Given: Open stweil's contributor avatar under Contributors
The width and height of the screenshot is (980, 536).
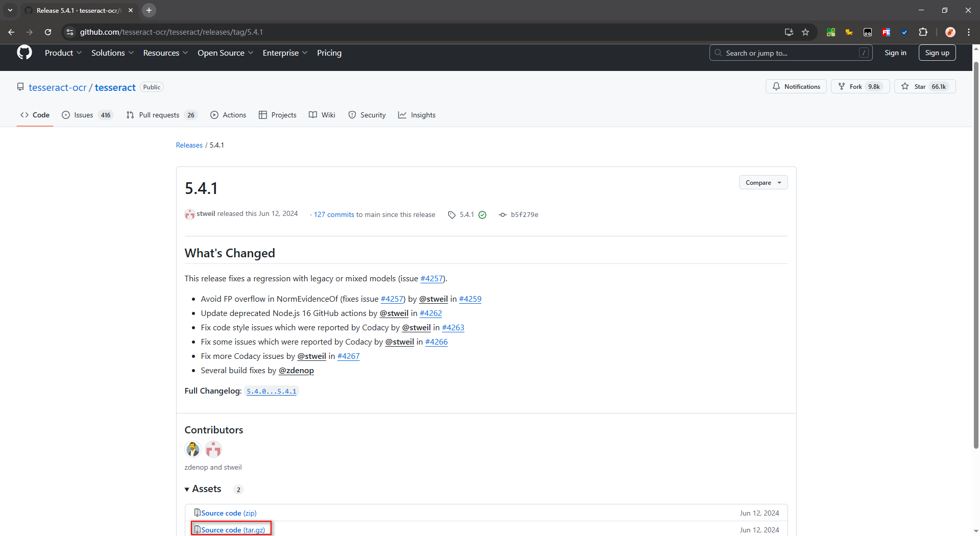Looking at the screenshot, I should point(213,449).
